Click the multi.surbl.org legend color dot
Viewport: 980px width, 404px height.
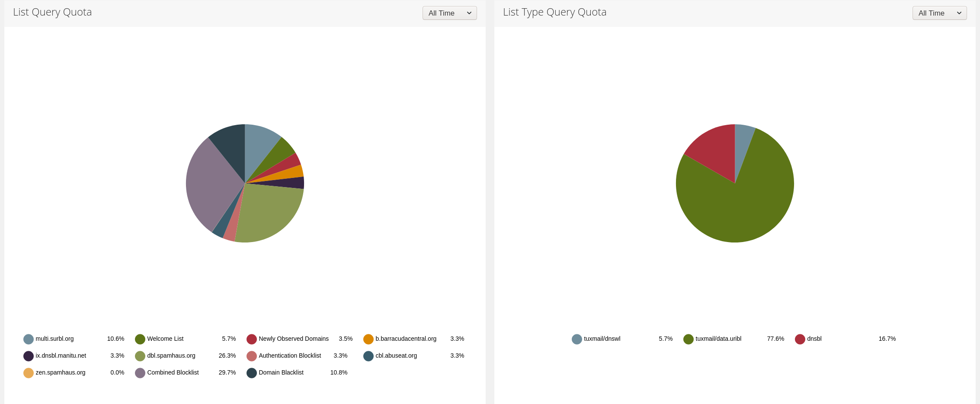click(x=28, y=339)
